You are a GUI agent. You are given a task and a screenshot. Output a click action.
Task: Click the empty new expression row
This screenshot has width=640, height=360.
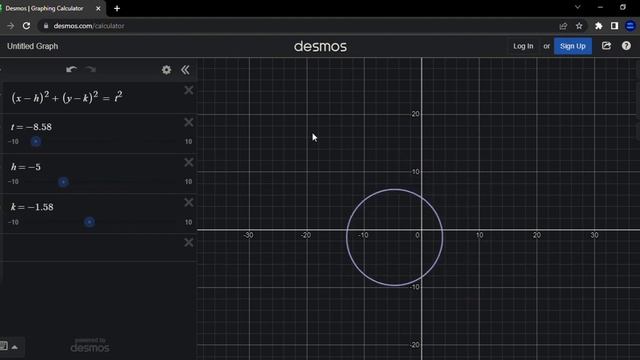coord(94,247)
